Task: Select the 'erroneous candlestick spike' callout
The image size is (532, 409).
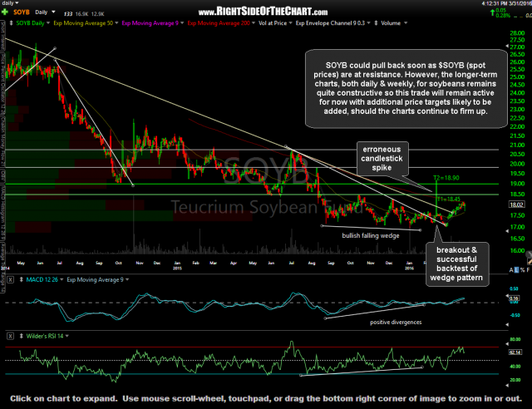Action: pyautogui.click(x=382, y=159)
